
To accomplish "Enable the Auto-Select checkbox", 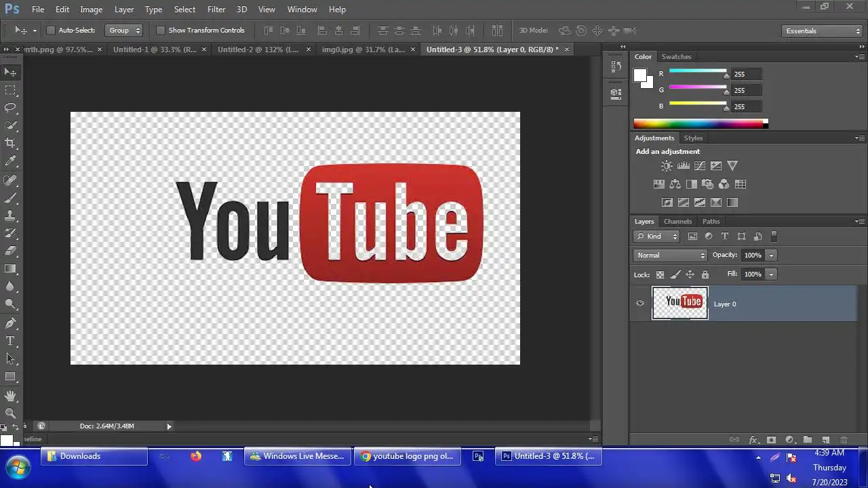I will 51,30.
